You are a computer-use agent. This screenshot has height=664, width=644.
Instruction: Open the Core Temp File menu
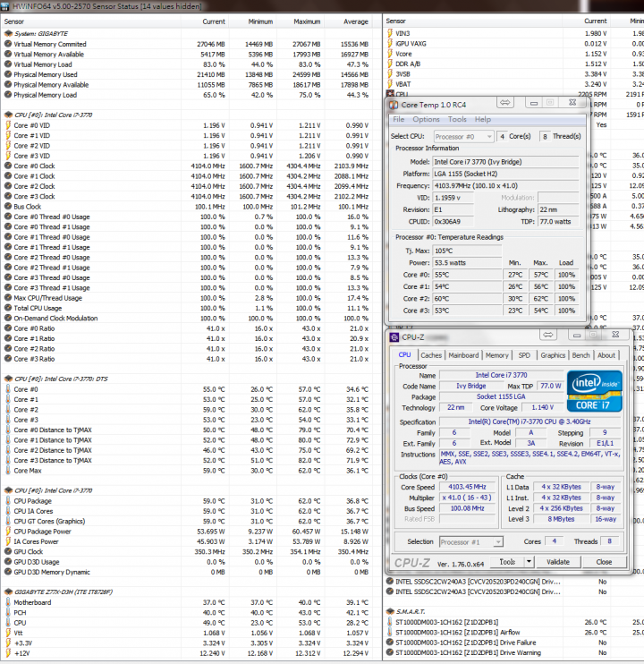pyautogui.click(x=399, y=119)
